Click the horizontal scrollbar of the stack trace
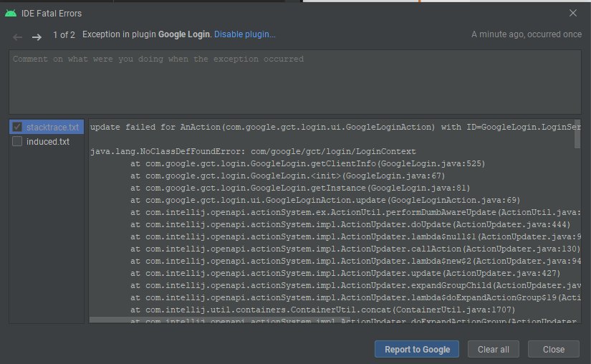 click(220, 320)
